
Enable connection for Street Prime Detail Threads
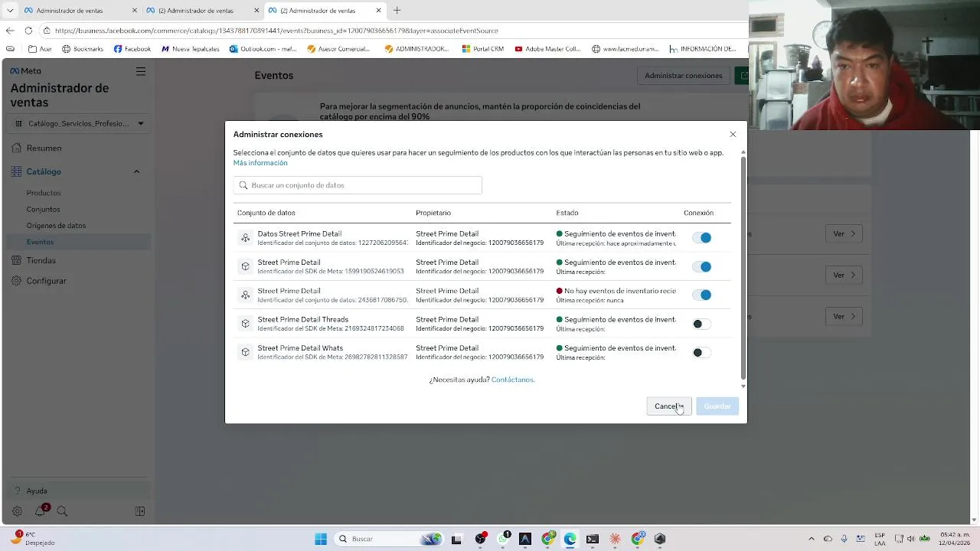pyautogui.click(x=701, y=324)
